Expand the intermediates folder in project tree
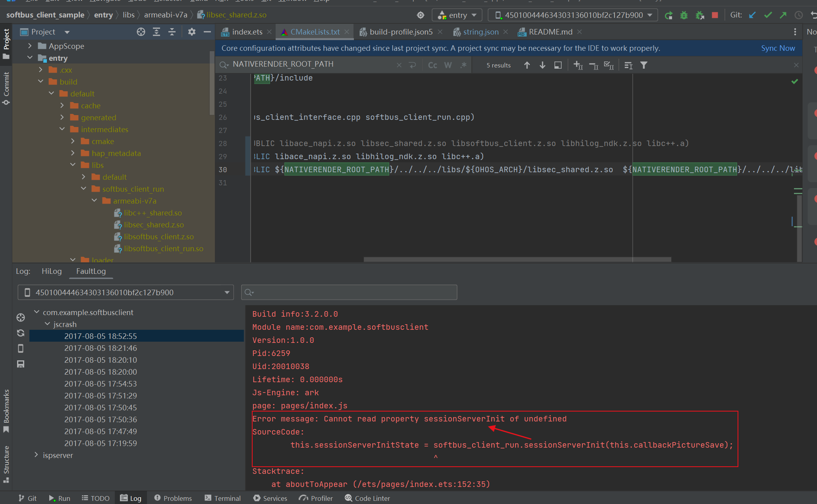The width and height of the screenshot is (817, 504). coord(63,129)
